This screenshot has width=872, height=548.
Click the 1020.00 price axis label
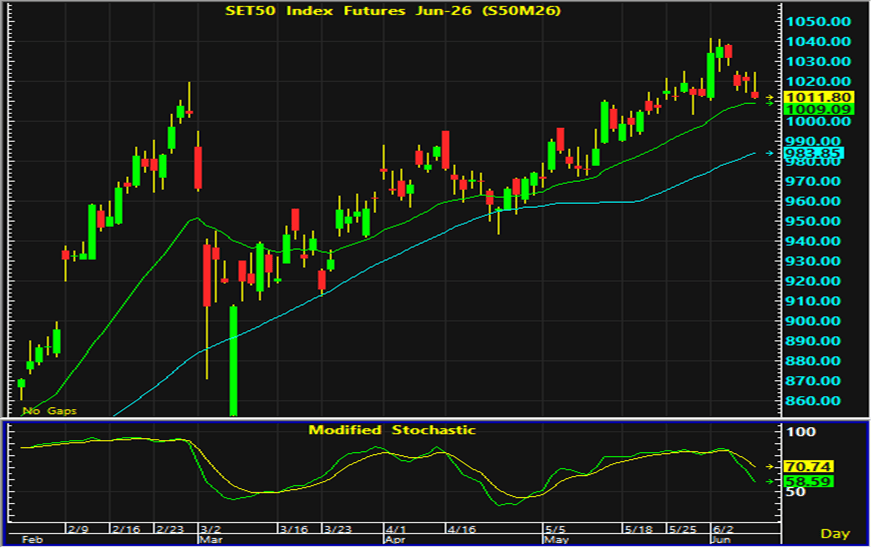click(818, 82)
